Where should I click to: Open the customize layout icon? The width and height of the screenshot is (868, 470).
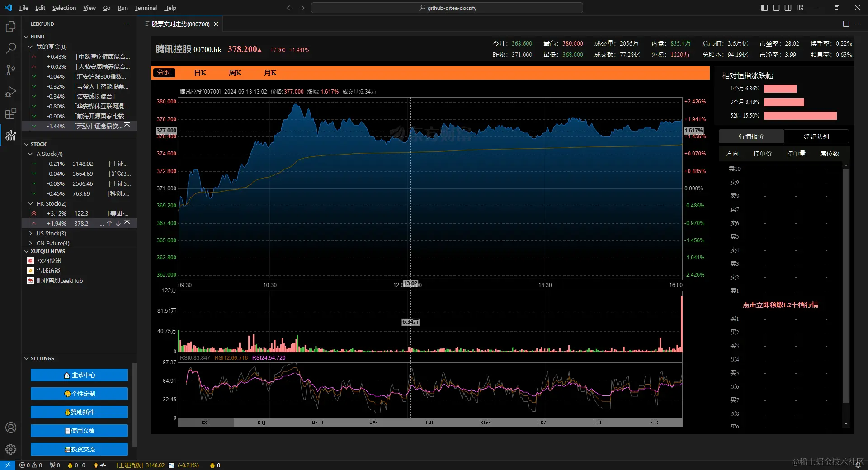800,8
